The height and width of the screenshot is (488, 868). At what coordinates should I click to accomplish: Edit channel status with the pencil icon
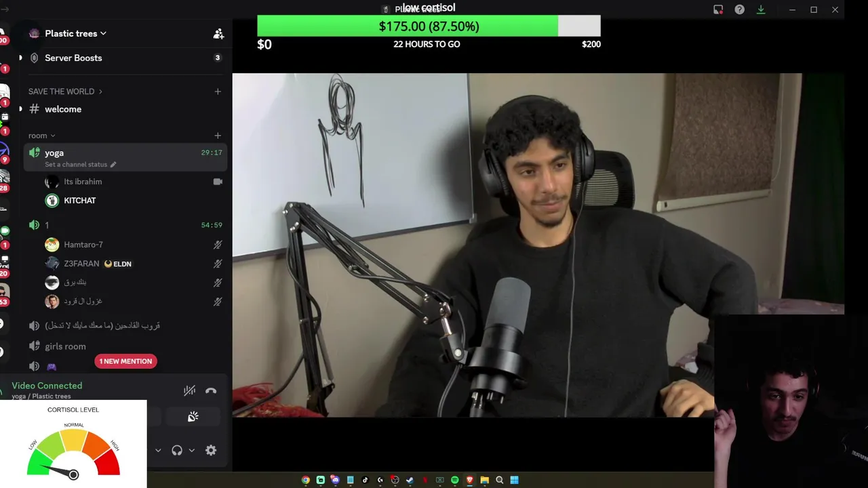coord(113,165)
